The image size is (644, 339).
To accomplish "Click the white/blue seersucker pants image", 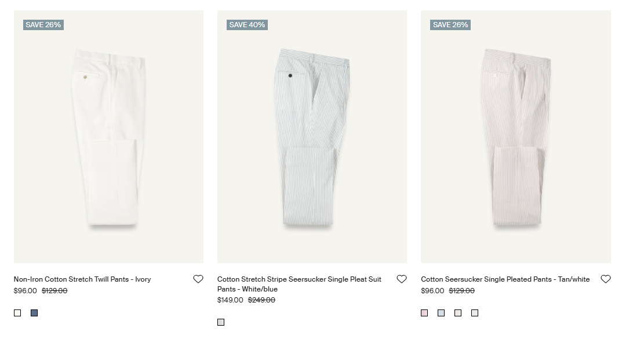I will [x=312, y=136].
